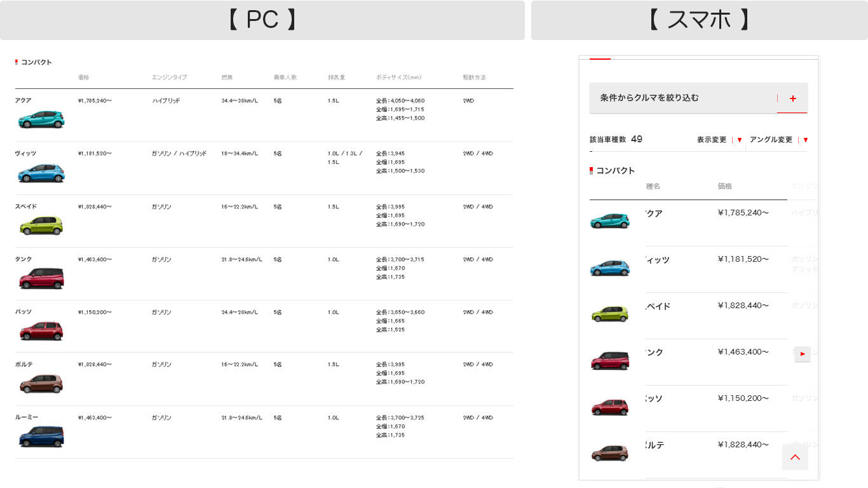Click the 1.0L / 1.3L / 1.5L displacement cell
The image size is (868, 488).
coord(345,158)
